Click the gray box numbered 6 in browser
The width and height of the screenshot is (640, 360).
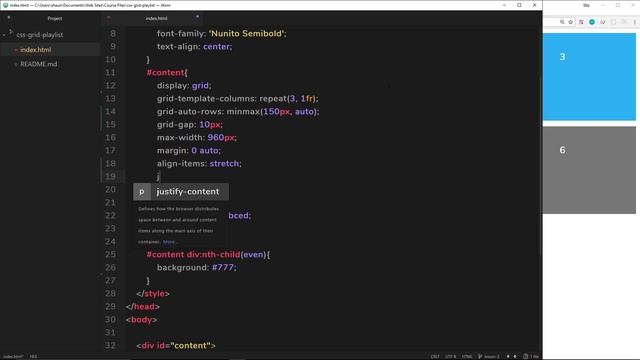coord(589,170)
